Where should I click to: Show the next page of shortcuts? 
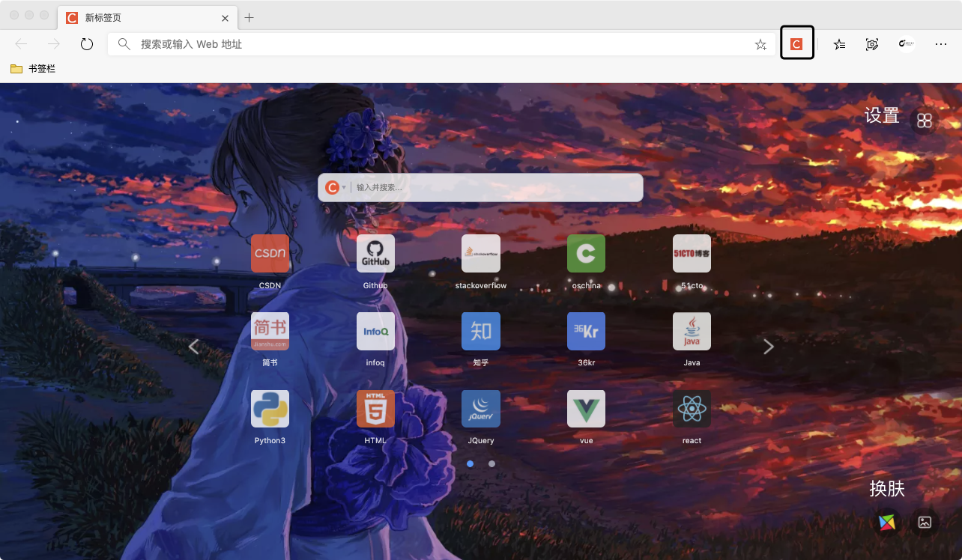coord(768,347)
